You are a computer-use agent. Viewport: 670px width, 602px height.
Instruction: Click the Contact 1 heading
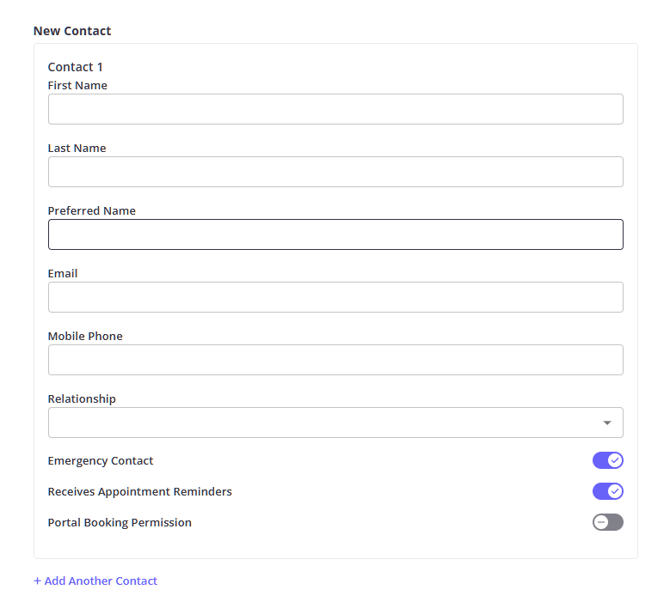75,67
